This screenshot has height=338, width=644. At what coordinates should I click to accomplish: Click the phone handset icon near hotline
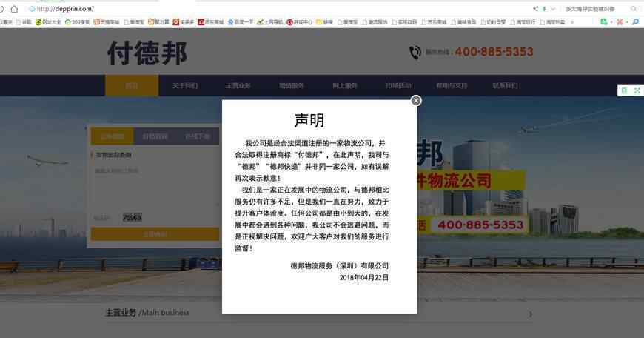click(415, 52)
